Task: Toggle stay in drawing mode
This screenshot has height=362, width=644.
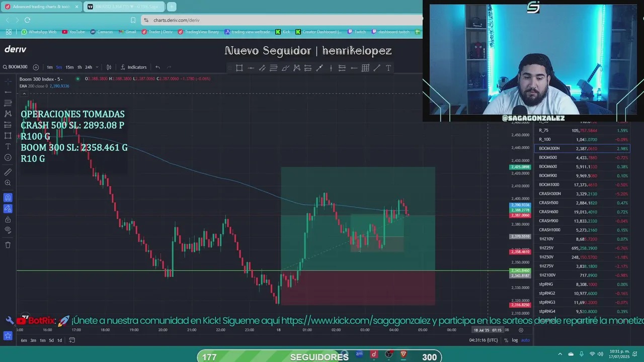Action: (x=8, y=208)
